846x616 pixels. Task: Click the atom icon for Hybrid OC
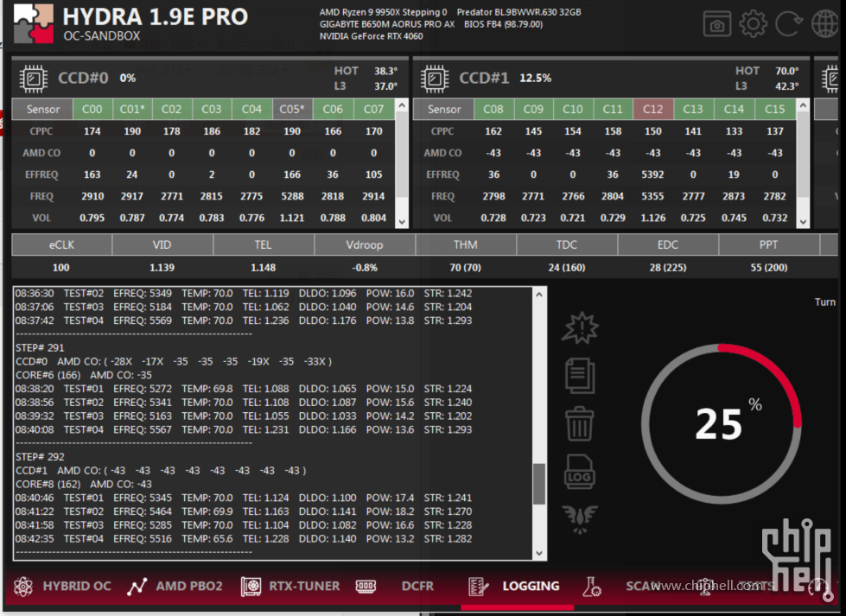[23, 587]
